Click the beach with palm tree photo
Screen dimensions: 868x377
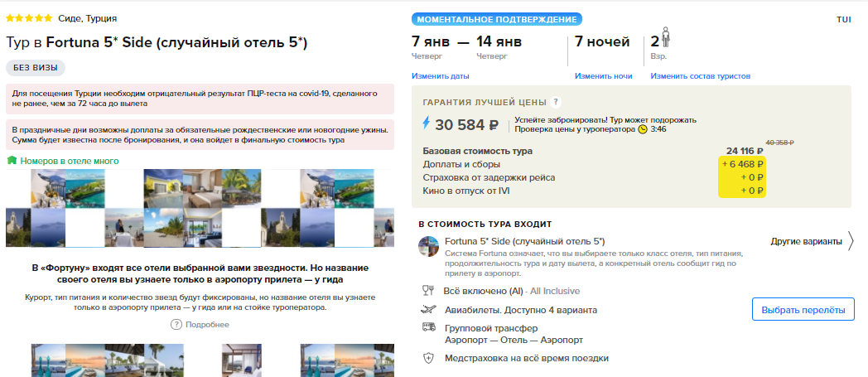163,228
